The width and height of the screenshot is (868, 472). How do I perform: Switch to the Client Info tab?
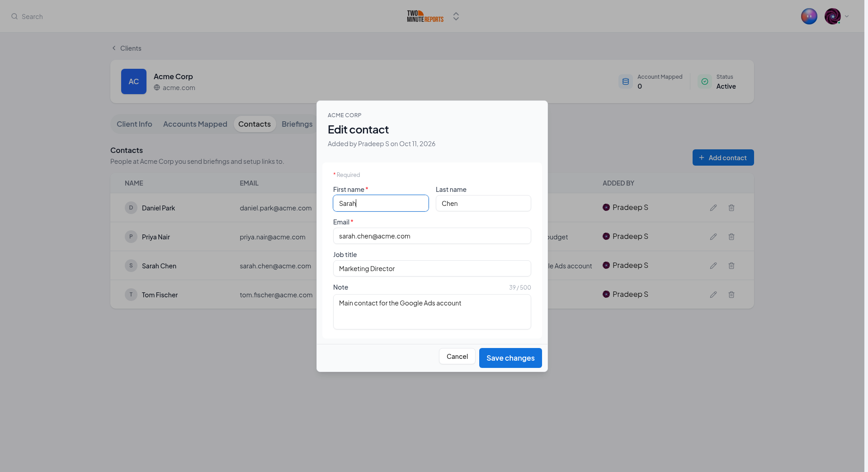click(x=134, y=124)
